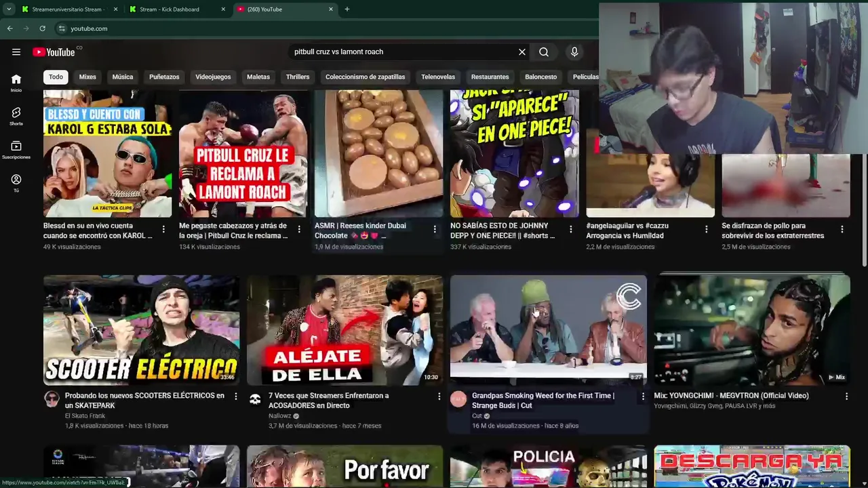Select the Telenovelas filter chip
Viewport: 868px width, 488px height.
tap(438, 77)
